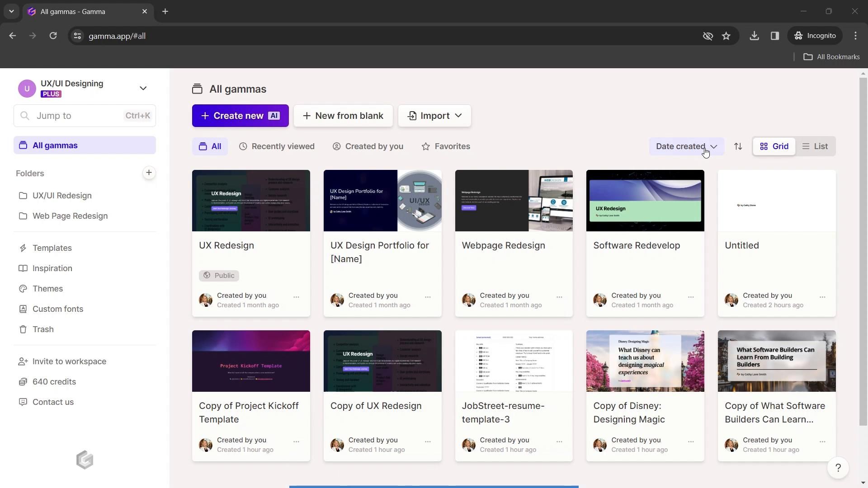The height and width of the screenshot is (488, 868).
Task: Open the Trash in the sidebar
Action: [43, 329]
